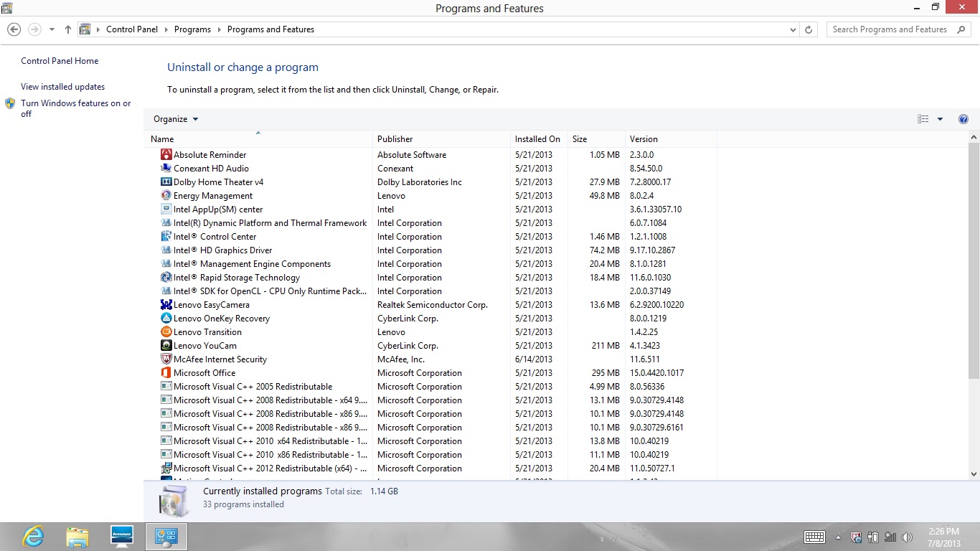Image resolution: width=980 pixels, height=551 pixels.
Task: Sort by the Size column header
Action: coord(596,139)
